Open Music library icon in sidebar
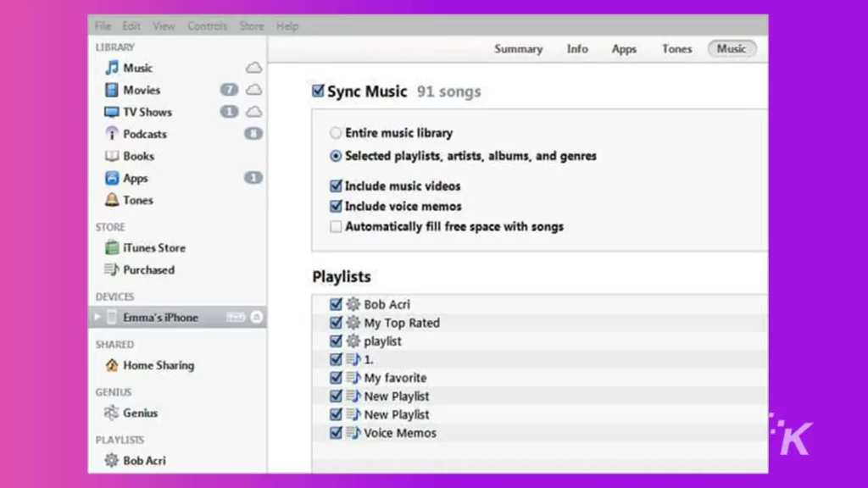 112,68
